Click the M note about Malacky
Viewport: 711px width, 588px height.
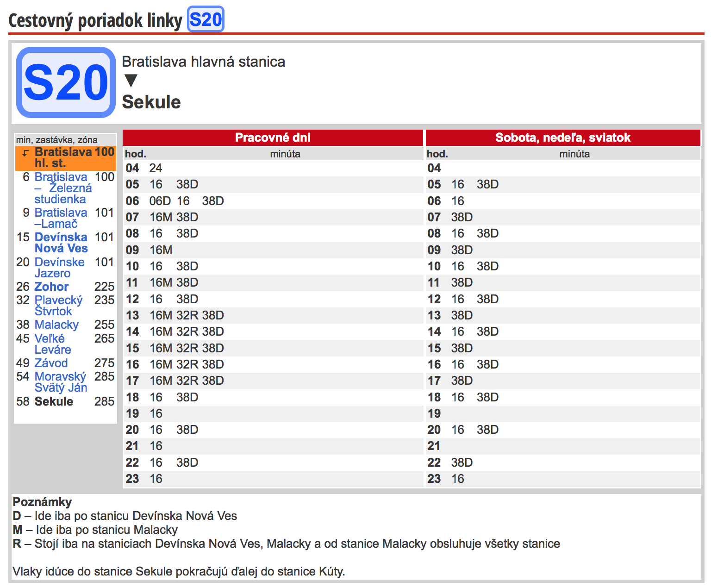(95, 530)
